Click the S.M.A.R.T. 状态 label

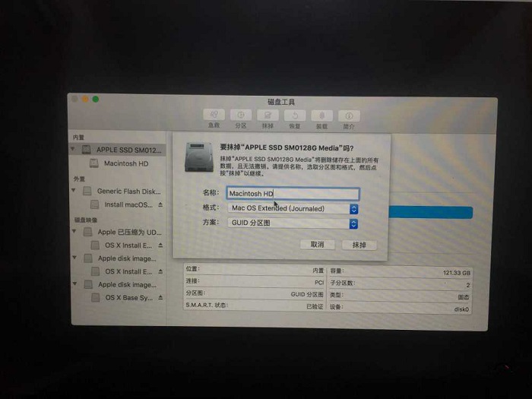coord(207,305)
